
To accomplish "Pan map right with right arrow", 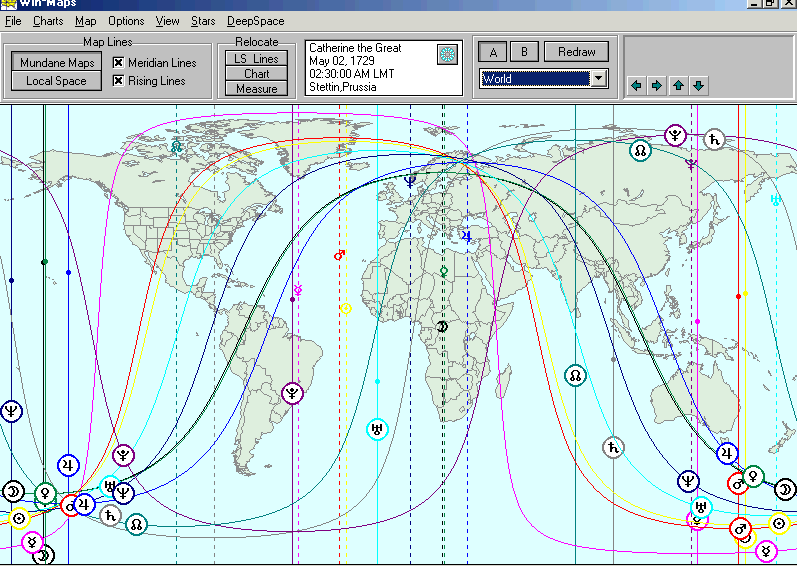I will click(657, 85).
